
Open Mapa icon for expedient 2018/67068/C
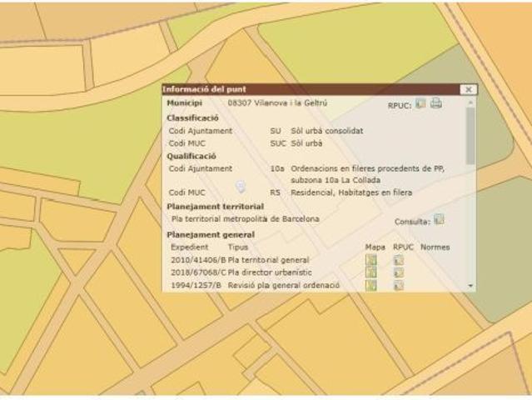(371, 272)
